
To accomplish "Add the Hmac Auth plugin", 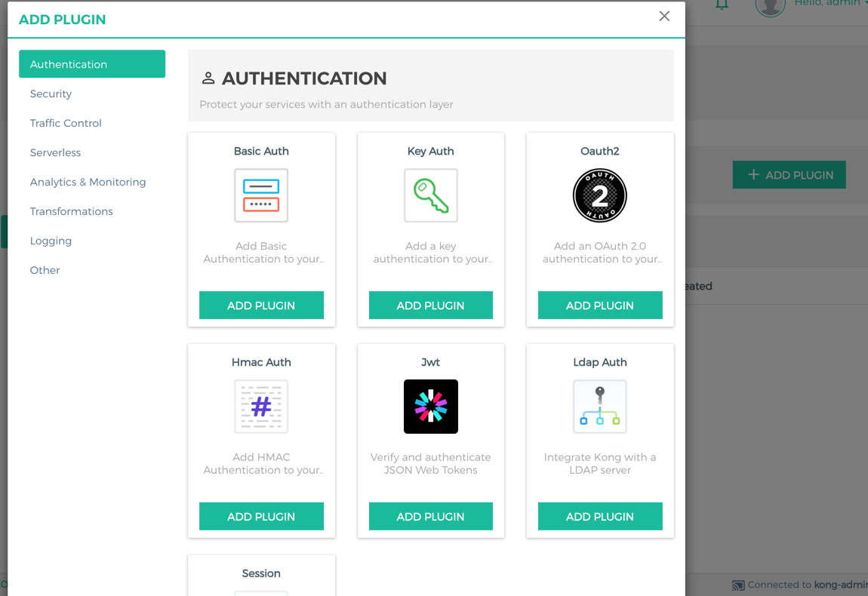I will [261, 516].
